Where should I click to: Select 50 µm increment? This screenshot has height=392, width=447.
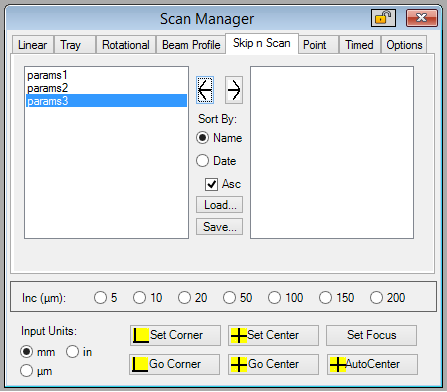[238, 297]
